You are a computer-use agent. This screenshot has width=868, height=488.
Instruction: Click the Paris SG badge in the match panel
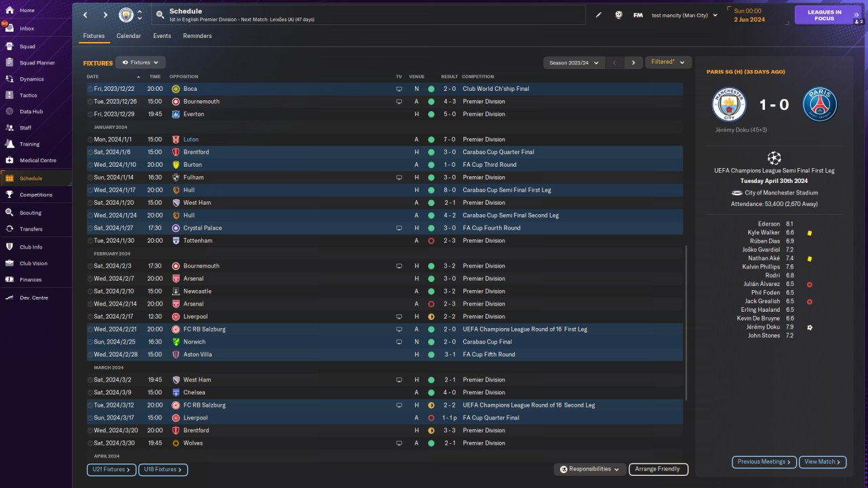(x=820, y=104)
